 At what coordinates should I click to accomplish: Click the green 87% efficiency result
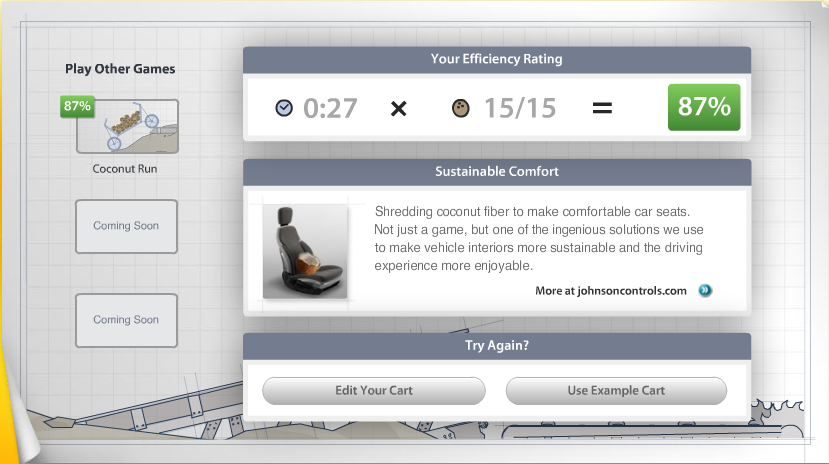pyautogui.click(x=704, y=107)
